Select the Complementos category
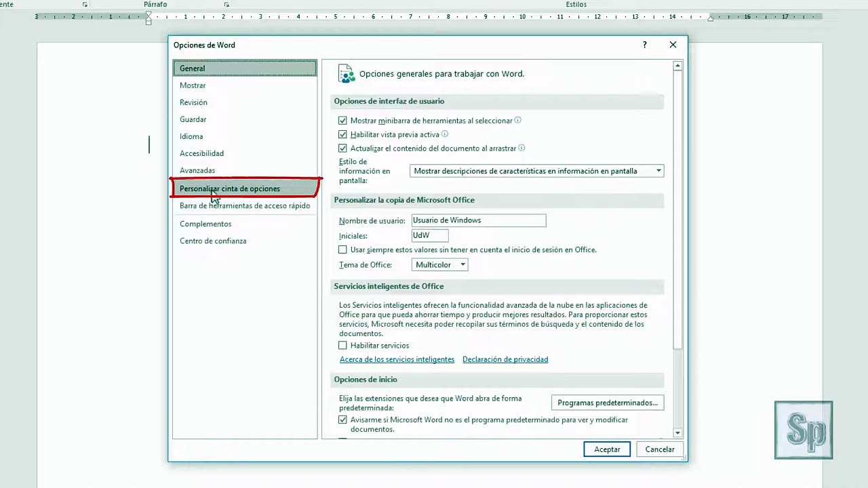Screen dimensions: 868x488 point(245,224)
